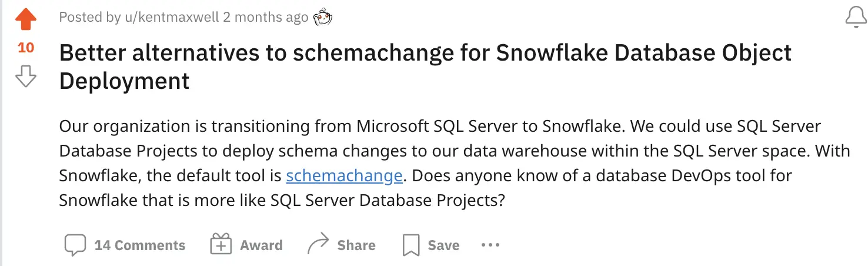This screenshot has height=266, width=868.
Task: Click the vote score of 10
Action: (26, 48)
